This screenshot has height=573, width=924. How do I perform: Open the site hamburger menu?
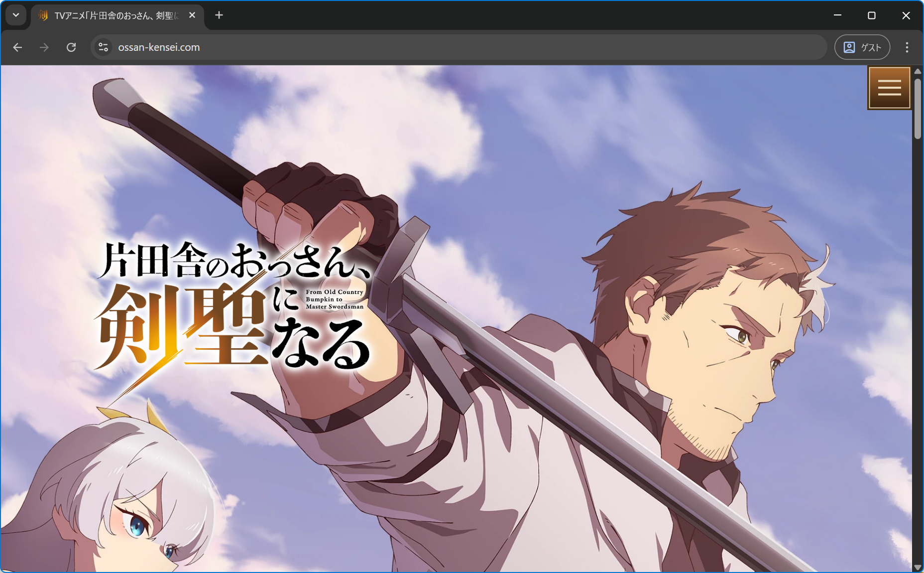coord(889,88)
